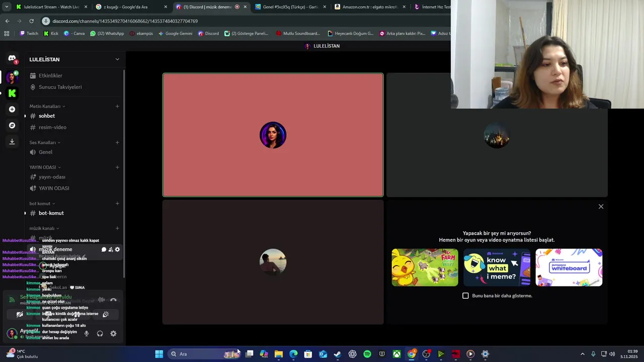Launch Xbox app from the taskbar

(x=396, y=354)
